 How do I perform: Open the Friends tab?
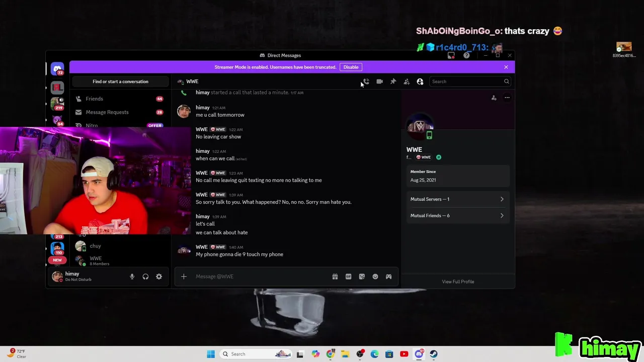[120, 99]
